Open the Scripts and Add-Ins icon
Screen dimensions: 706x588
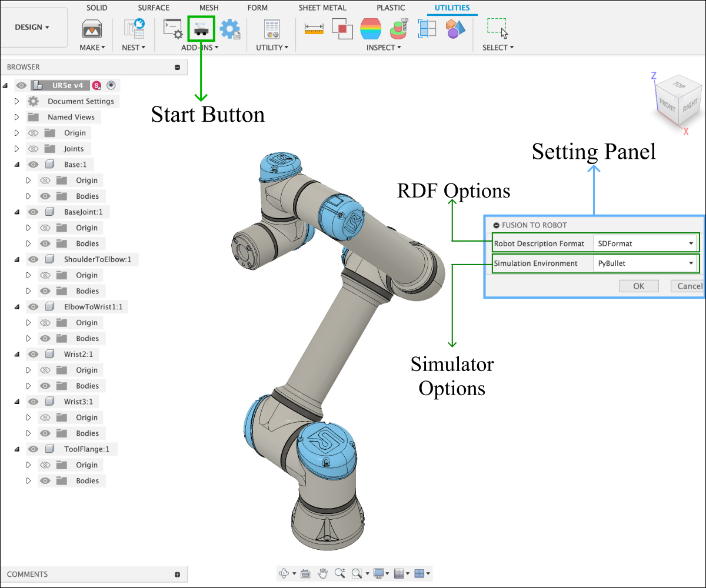pyautogui.click(x=172, y=28)
